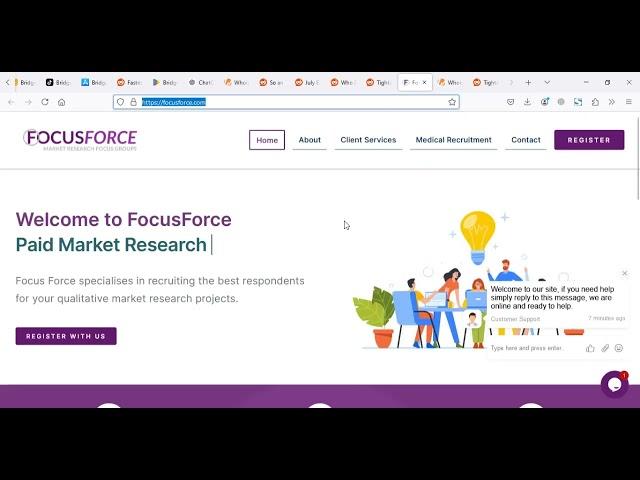Dismiss the chat welcome popup
The height and width of the screenshot is (480, 640).
[x=624, y=273]
